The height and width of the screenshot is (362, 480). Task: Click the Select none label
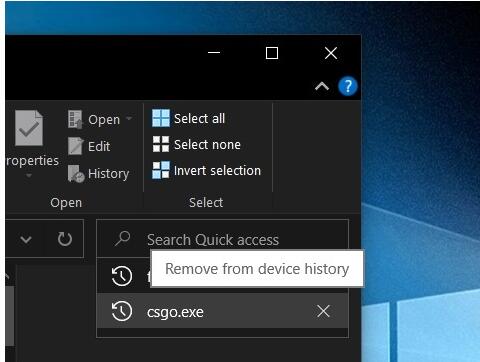coord(207,145)
